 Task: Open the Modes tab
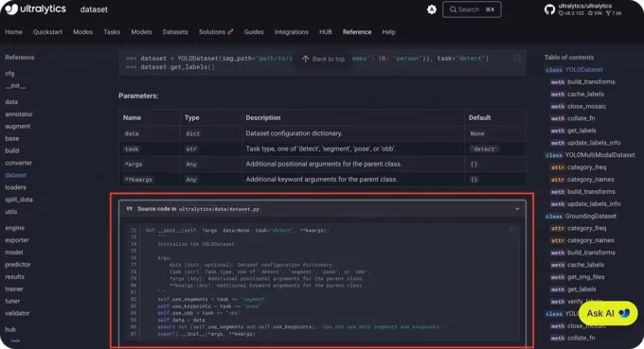tap(82, 32)
